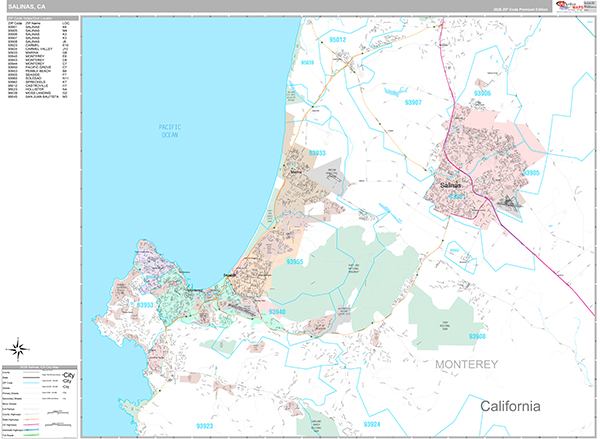Select the 93955 ZIP code label
The height and width of the screenshot is (439, 600).
click(294, 261)
